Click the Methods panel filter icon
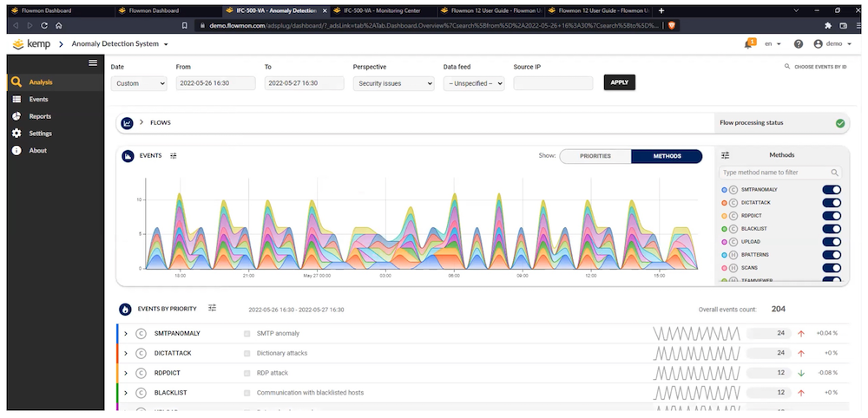Screen dimensions: 868x418 pos(726,155)
